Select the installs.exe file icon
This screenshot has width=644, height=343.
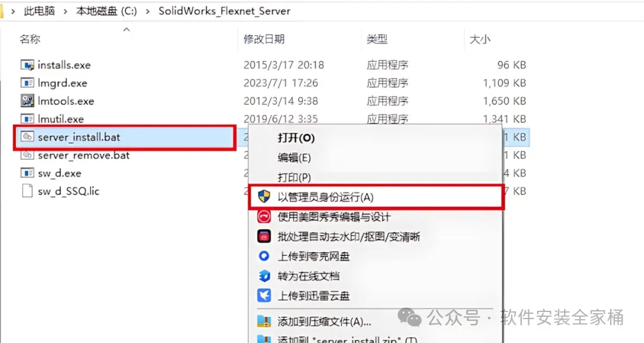27,64
